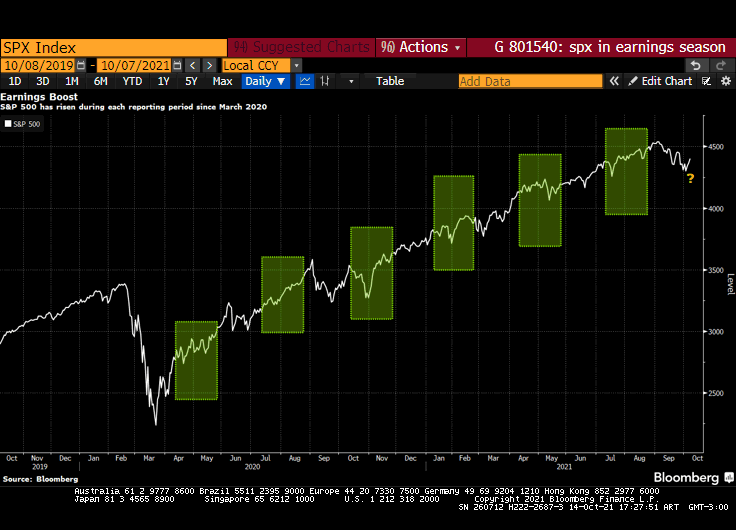Click the Edit Chart button

click(x=660, y=81)
